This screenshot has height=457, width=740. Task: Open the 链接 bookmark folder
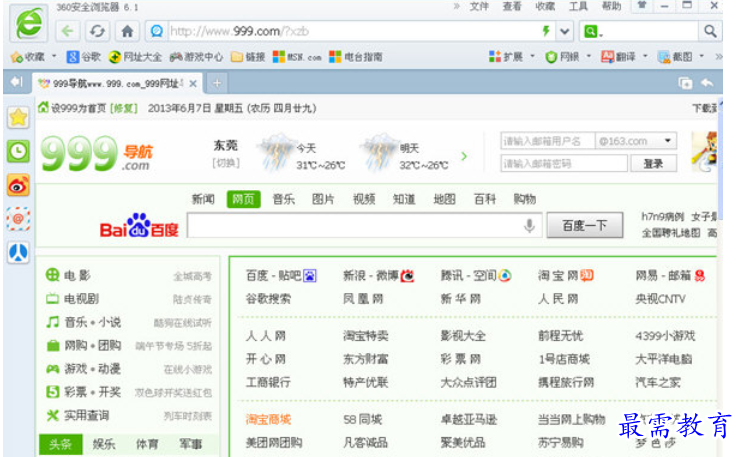(248, 57)
